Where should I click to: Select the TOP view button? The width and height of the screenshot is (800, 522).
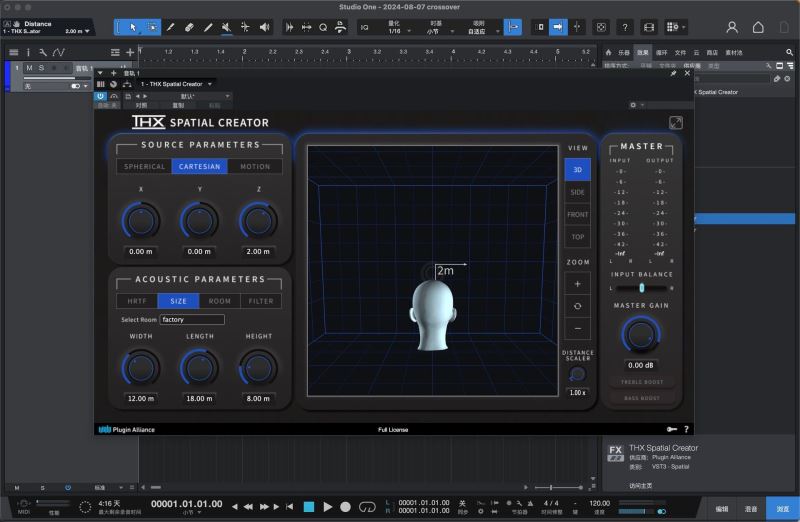click(578, 237)
